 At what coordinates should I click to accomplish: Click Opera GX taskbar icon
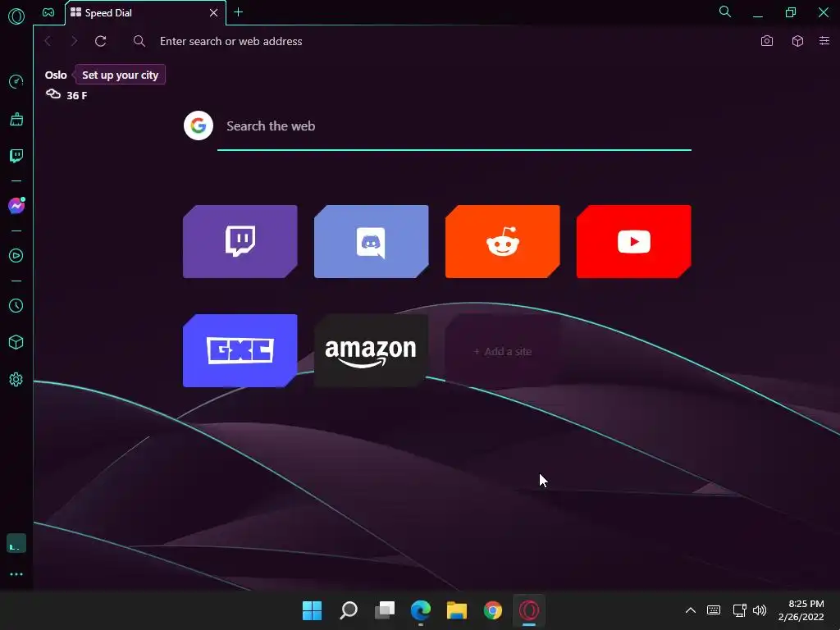(529, 610)
